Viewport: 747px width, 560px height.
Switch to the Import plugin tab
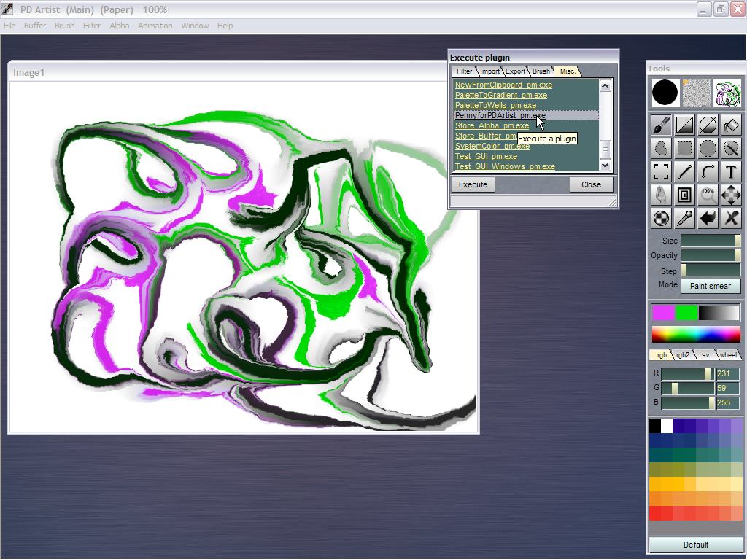coord(489,71)
